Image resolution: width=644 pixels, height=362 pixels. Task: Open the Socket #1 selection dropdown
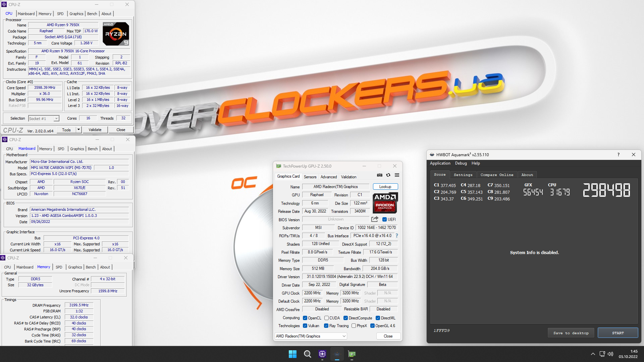click(44, 118)
